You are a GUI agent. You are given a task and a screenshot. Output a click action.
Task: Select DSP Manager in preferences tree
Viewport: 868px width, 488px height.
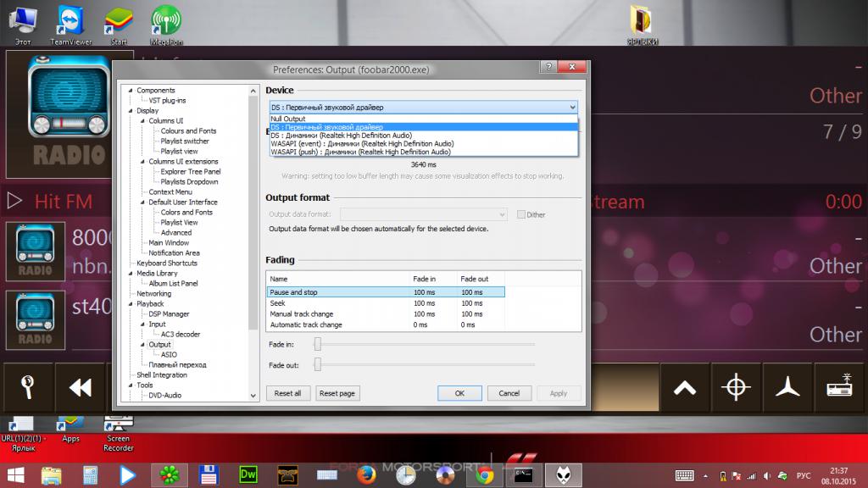click(x=169, y=314)
